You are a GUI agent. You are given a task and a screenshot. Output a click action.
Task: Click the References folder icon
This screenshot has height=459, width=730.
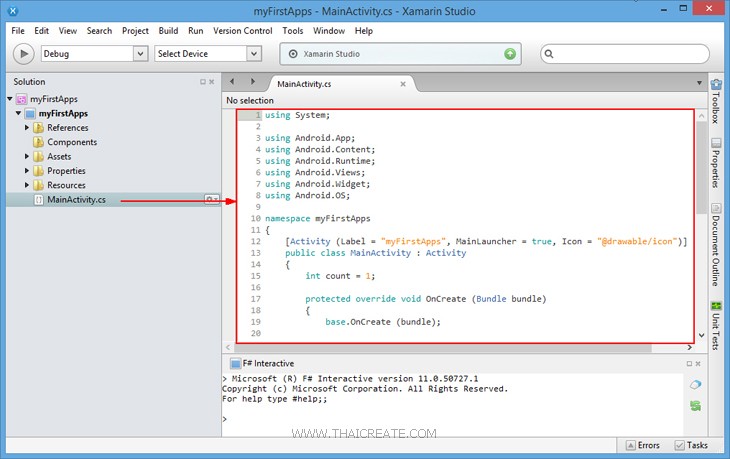[39, 128]
